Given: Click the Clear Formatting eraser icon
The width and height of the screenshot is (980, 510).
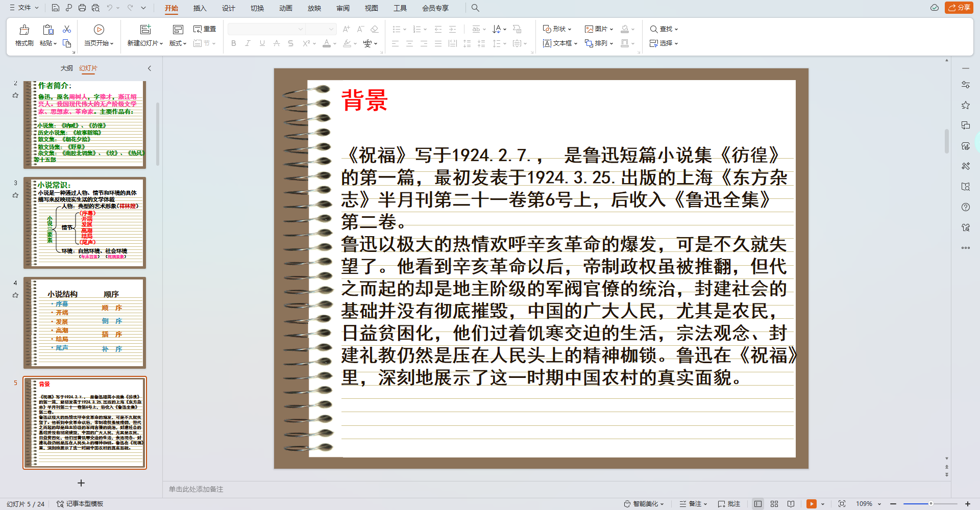Looking at the screenshot, I should [374, 29].
